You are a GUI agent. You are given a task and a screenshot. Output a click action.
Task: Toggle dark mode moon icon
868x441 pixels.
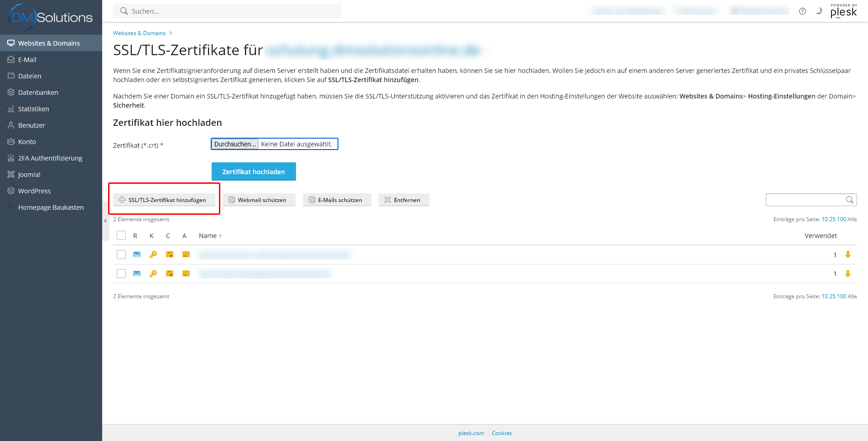click(819, 11)
